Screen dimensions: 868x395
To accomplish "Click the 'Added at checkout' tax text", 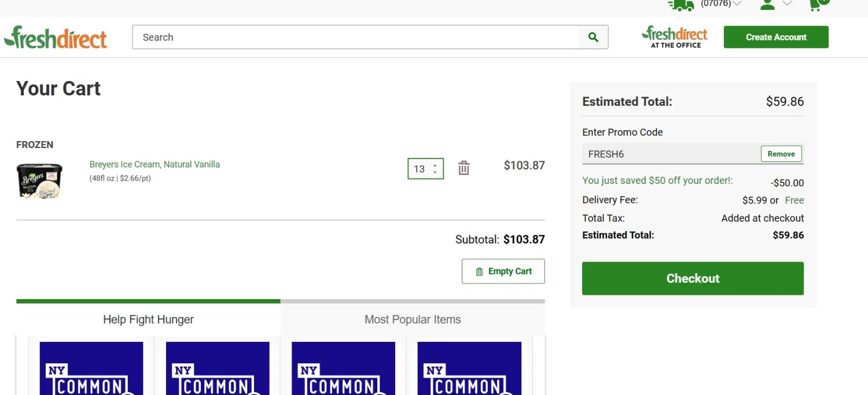I will coord(763,218).
